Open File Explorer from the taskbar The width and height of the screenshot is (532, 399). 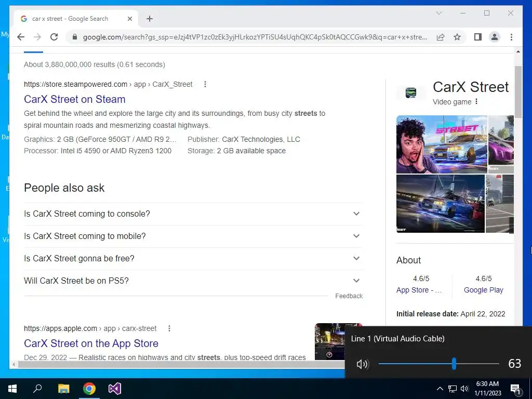click(x=63, y=389)
